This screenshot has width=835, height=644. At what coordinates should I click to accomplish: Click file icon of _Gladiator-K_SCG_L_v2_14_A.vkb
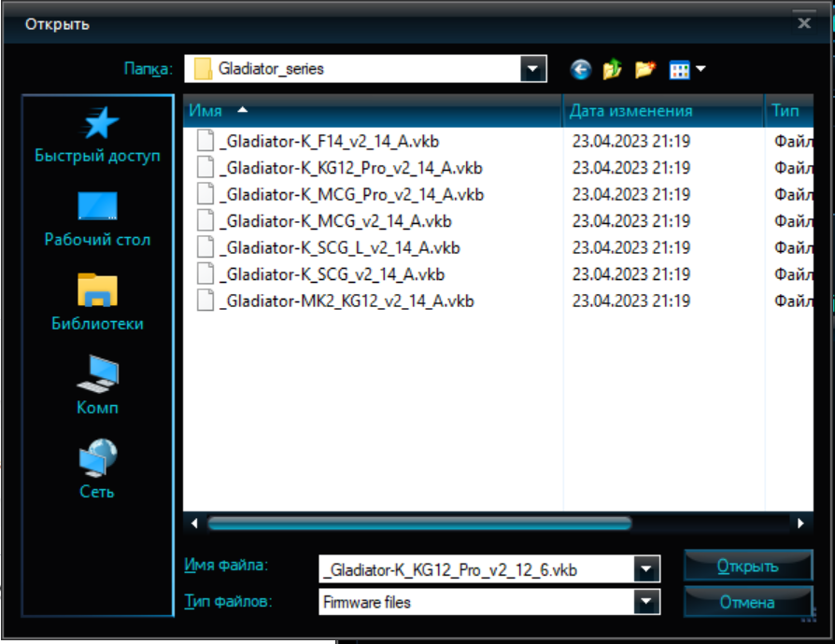pos(205,247)
